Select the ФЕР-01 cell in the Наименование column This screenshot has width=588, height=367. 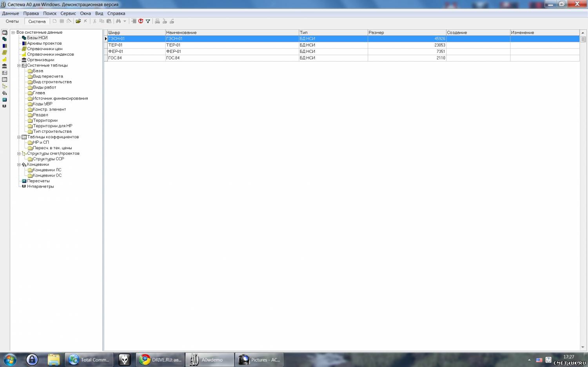[232, 51]
